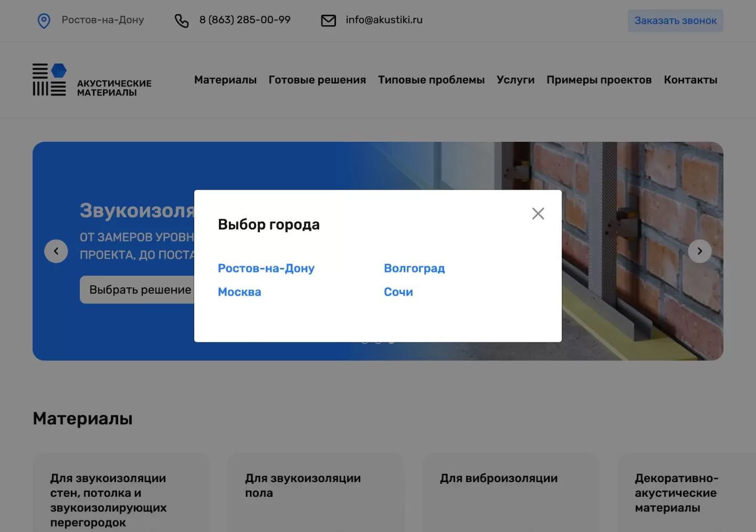Image resolution: width=756 pixels, height=532 pixels.
Task: Click the phone handset icon
Action: coord(182,21)
